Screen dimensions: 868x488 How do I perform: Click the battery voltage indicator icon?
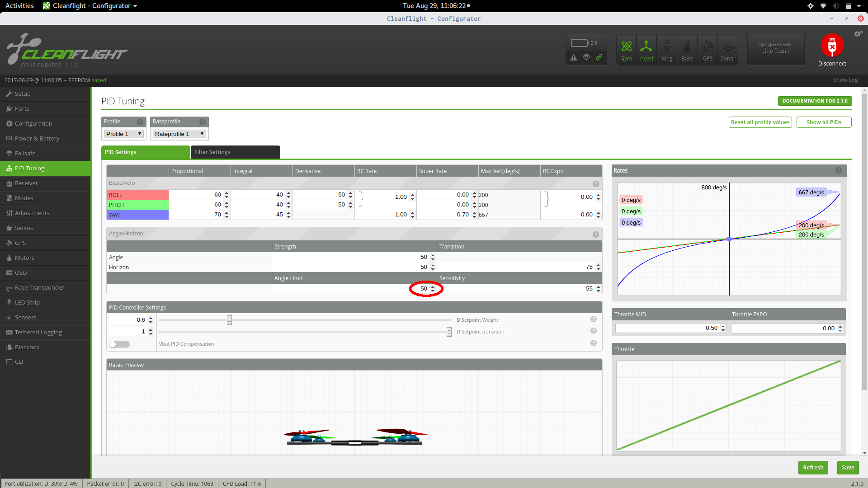[x=579, y=43]
